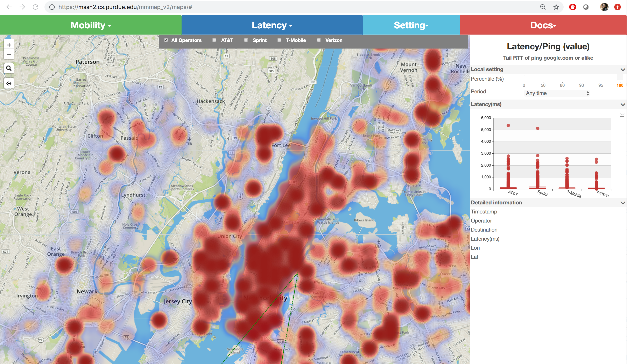Click the red update arrow icon

(617, 7)
